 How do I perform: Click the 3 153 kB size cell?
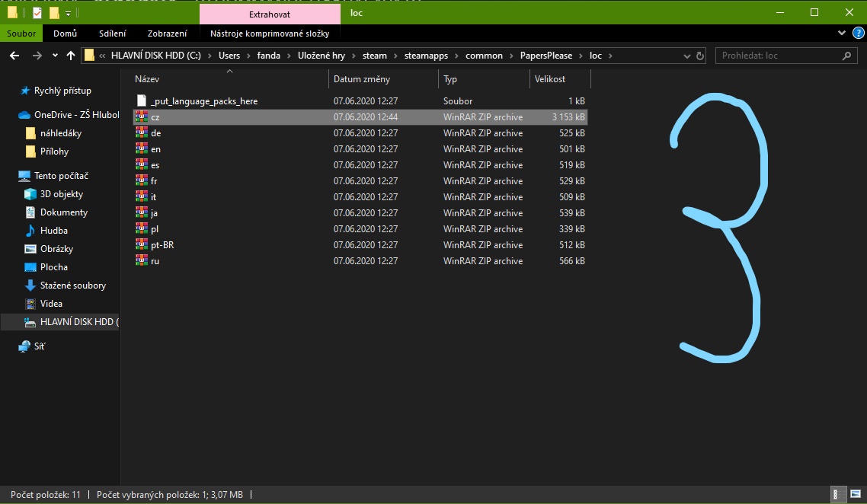(x=568, y=117)
